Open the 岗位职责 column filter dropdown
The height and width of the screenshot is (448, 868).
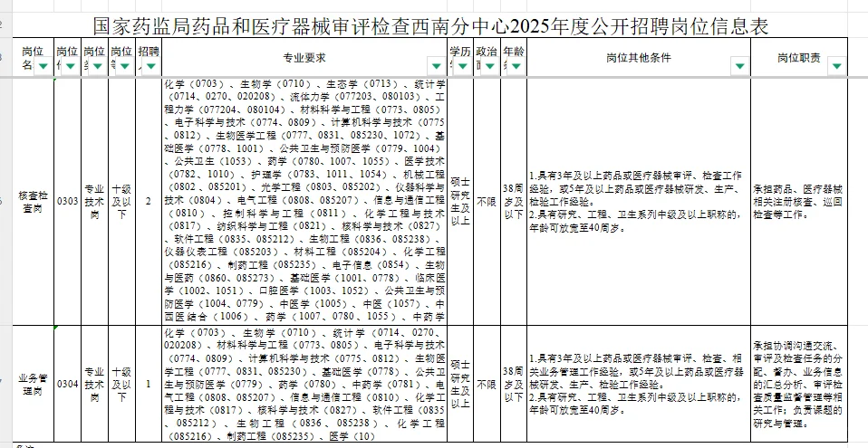(837, 66)
